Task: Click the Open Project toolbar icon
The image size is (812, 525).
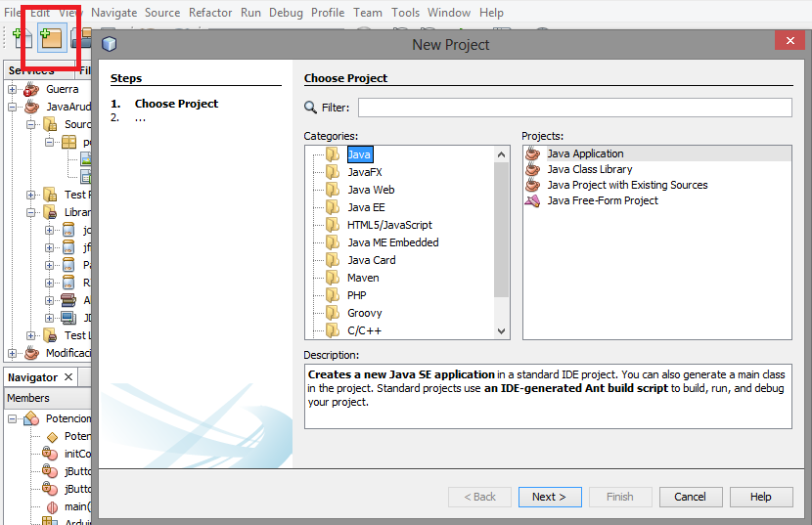Action: point(81,40)
